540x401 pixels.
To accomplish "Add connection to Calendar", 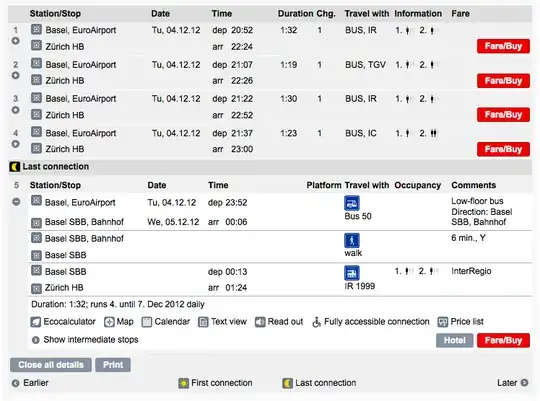I will tap(147, 322).
